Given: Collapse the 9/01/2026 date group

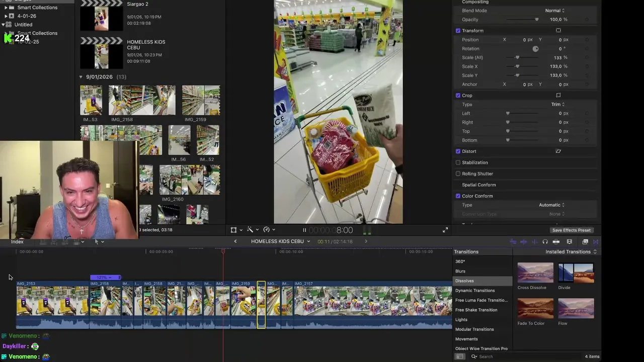Looking at the screenshot, I should point(80,77).
